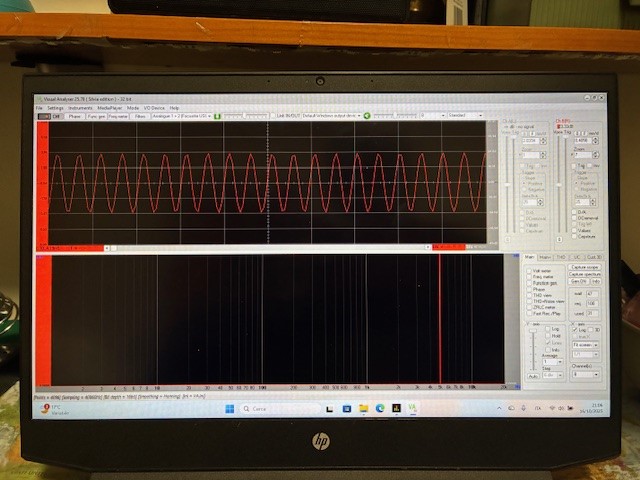Open the Settings menu
This screenshot has height=480, width=640.
[55, 108]
